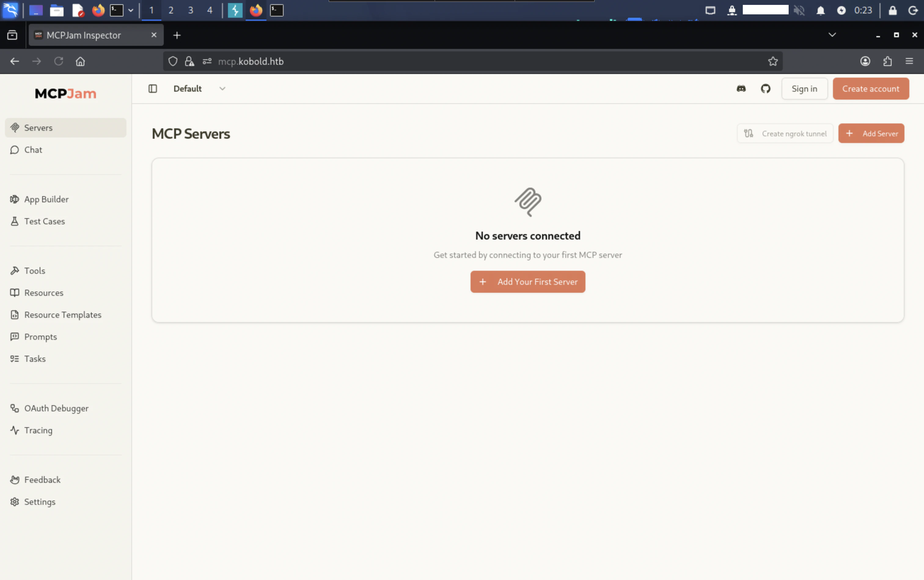Click Create ngrok tunnel button

[x=785, y=134]
